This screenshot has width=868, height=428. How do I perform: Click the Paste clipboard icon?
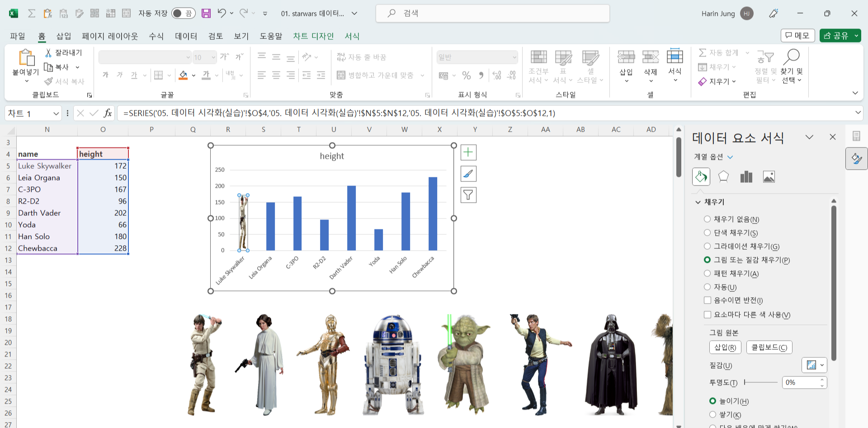[26, 58]
